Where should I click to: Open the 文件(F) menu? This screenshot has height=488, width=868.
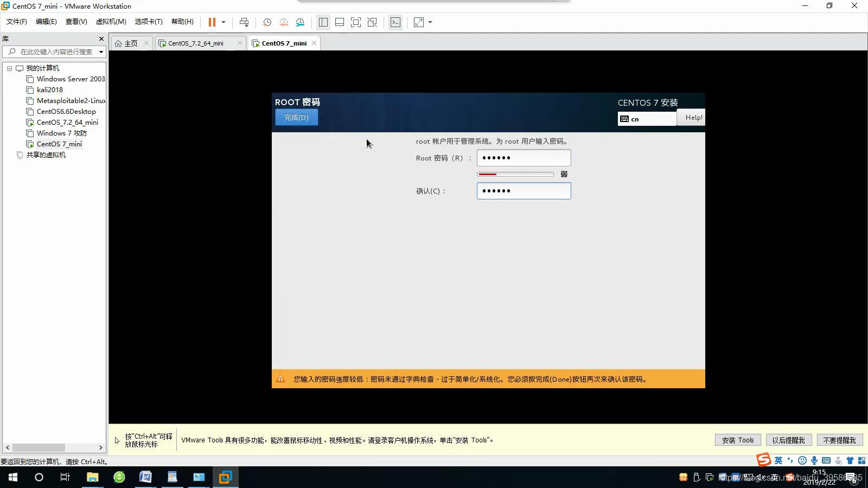(16, 22)
